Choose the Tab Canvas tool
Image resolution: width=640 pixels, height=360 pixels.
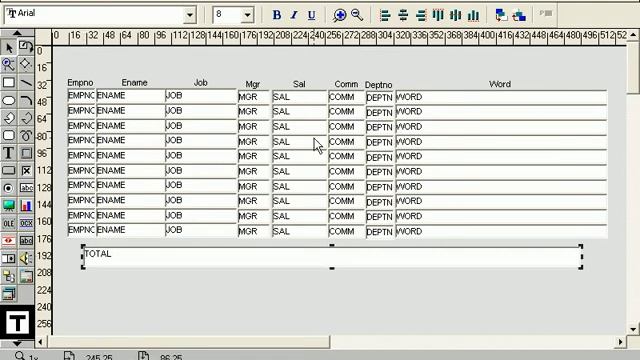(26, 276)
